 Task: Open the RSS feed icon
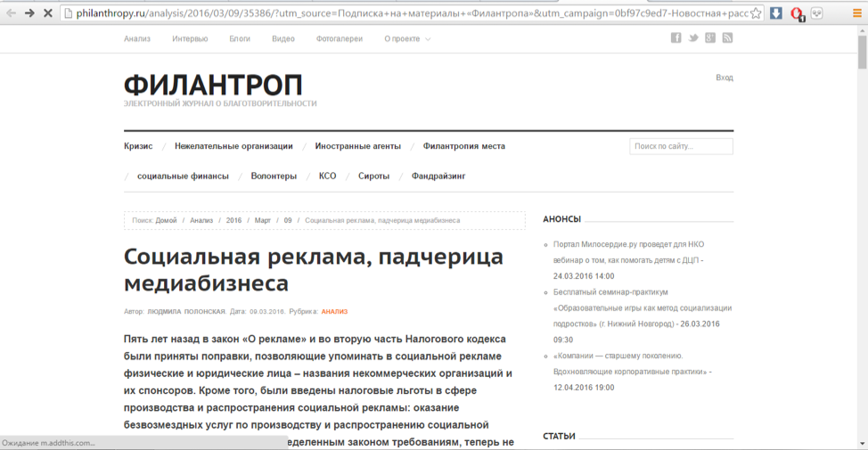coord(727,37)
